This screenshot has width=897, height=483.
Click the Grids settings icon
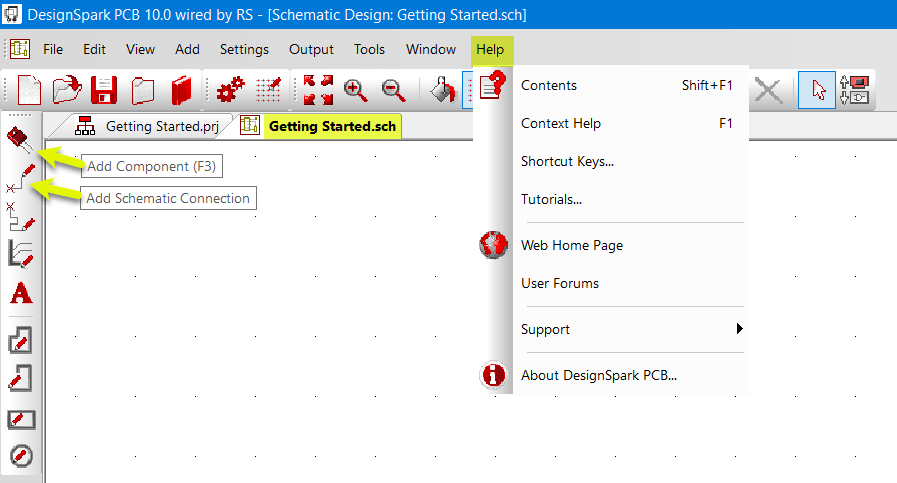pos(268,90)
